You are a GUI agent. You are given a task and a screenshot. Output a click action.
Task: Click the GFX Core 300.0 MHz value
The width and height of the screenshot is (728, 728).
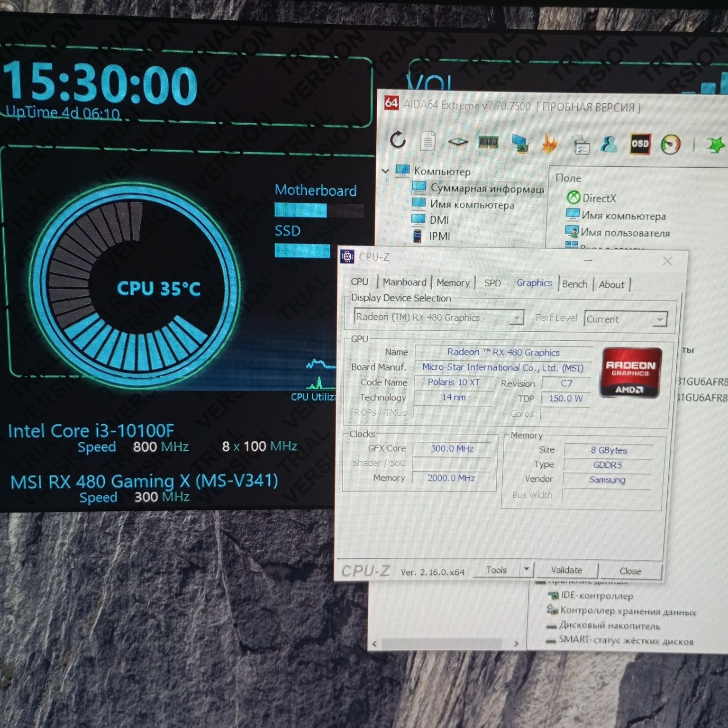[x=452, y=448]
